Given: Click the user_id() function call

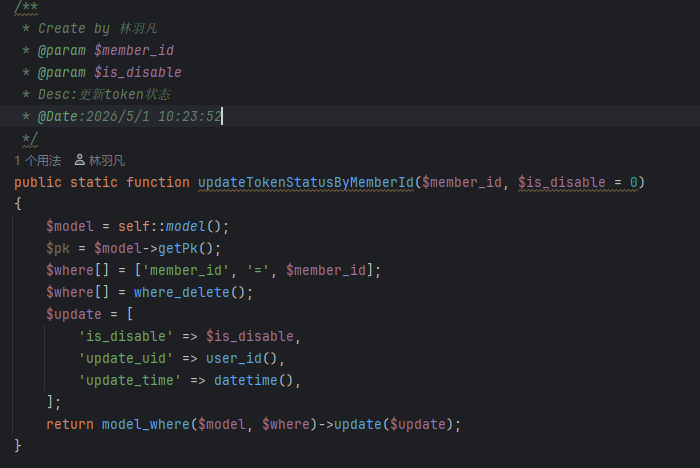Looking at the screenshot, I should click(242, 358).
